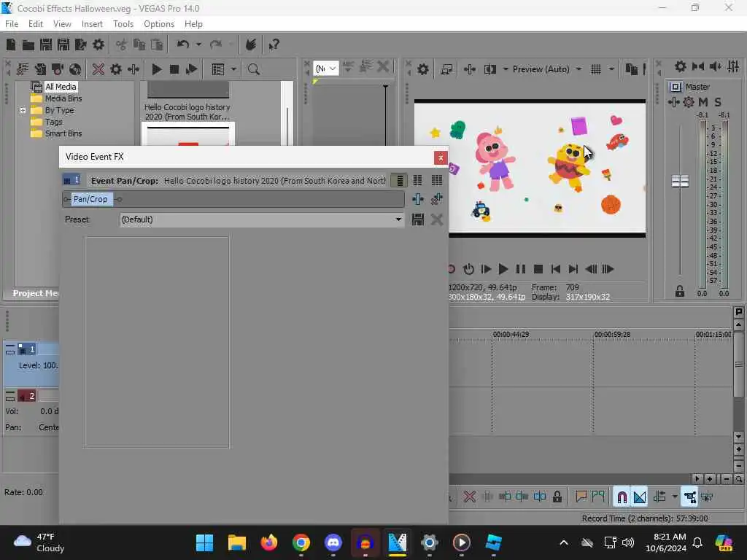Open Split Screen View dropdown arrow
The image size is (747, 560).
[x=505, y=69]
